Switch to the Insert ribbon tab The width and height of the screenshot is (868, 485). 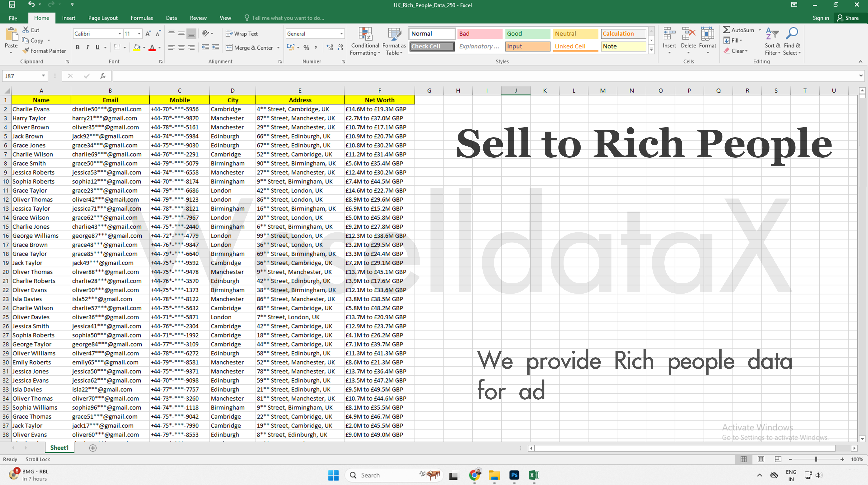pos(68,18)
